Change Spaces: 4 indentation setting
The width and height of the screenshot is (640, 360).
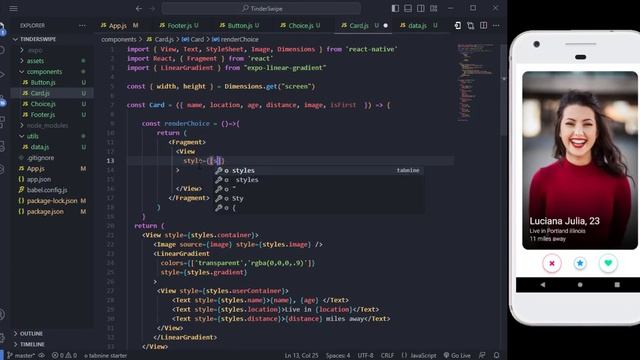pos(338,356)
